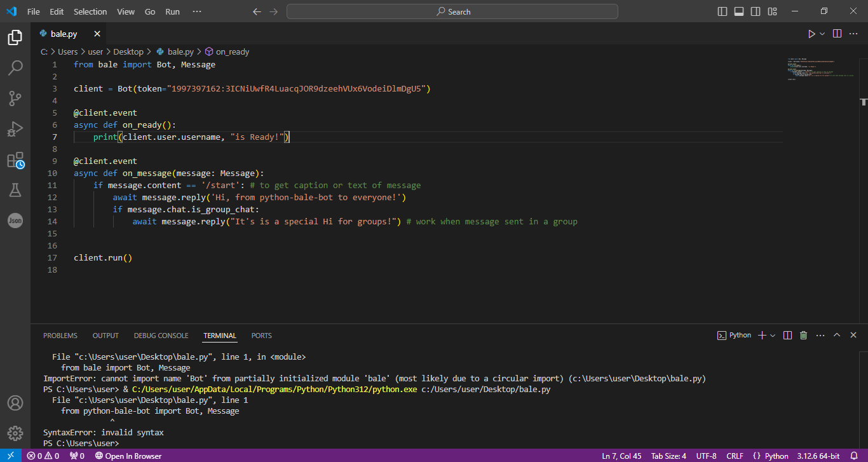The height and width of the screenshot is (462, 868).
Task: Click errors and warnings status indicator
Action: [x=43, y=456]
